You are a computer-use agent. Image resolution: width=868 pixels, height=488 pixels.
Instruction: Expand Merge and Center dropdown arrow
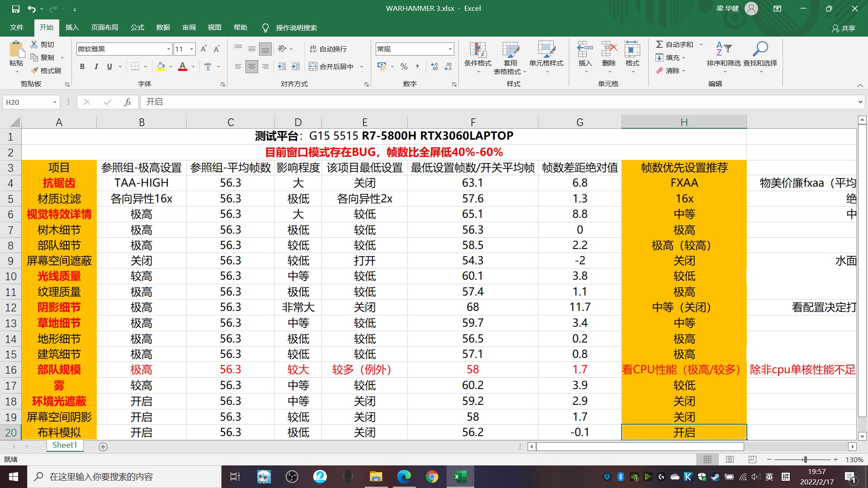pyautogui.click(x=362, y=66)
